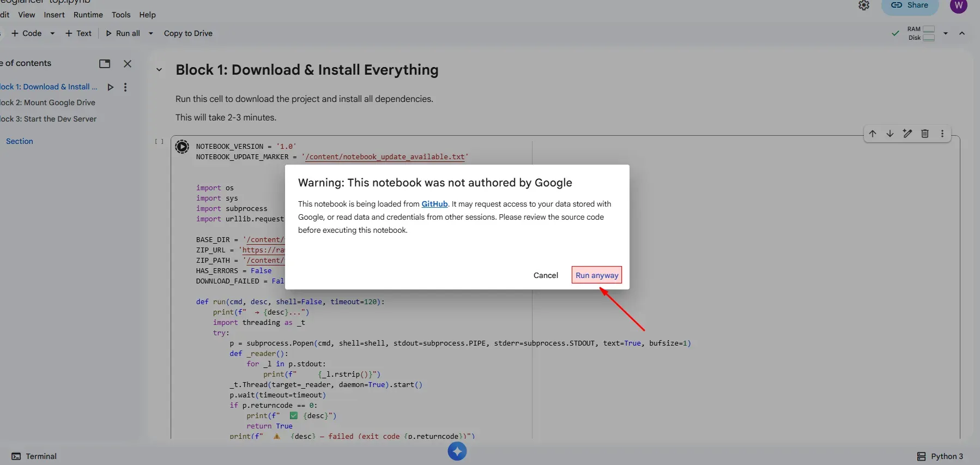Click the NOTEBOOK_UPDATE_MARKER code line
The height and width of the screenshot is (465, 980).
point(332,157)
